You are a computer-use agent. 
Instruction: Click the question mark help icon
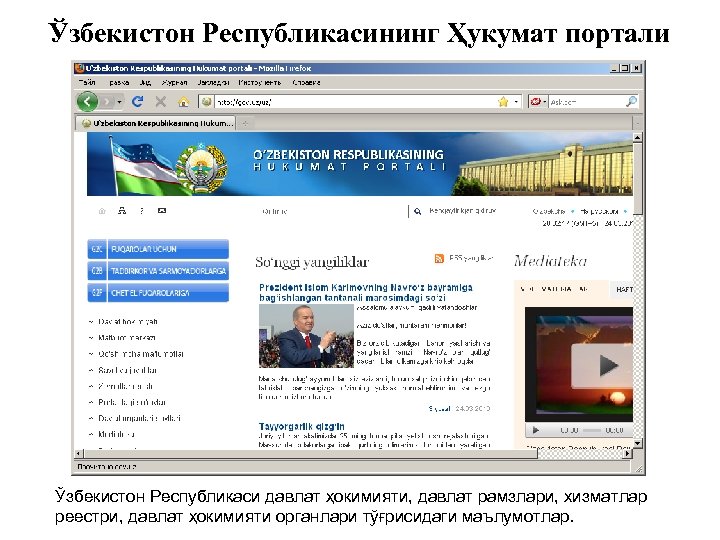(142, 211)
